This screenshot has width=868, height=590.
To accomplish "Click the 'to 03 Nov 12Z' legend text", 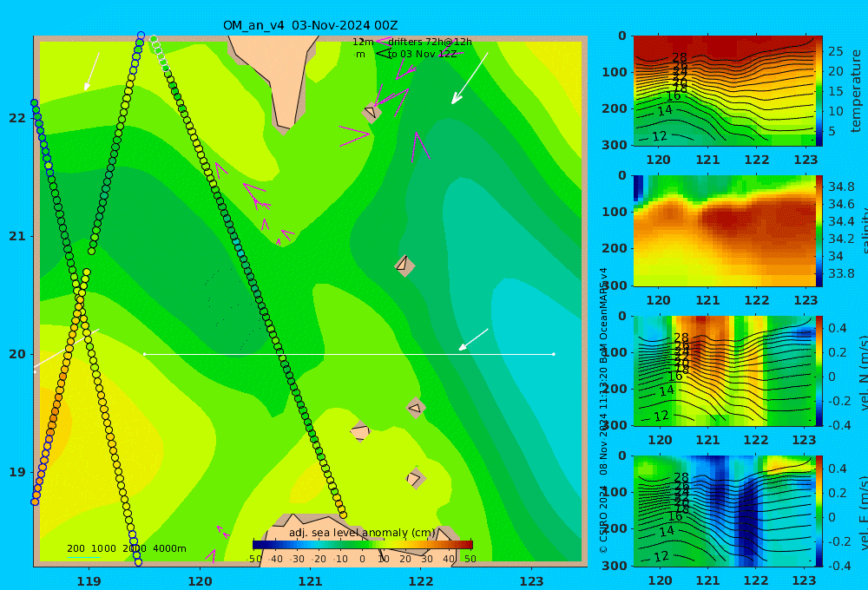I will [422, 55].
